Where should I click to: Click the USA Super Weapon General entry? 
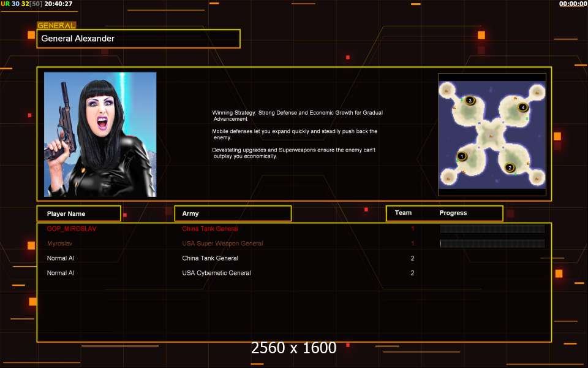pos(222,243)
